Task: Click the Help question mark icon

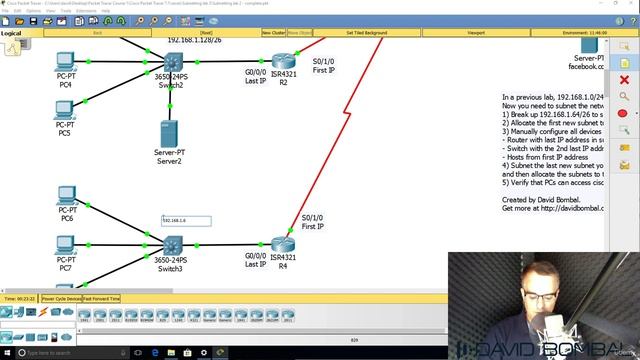Action: [633, 21]
